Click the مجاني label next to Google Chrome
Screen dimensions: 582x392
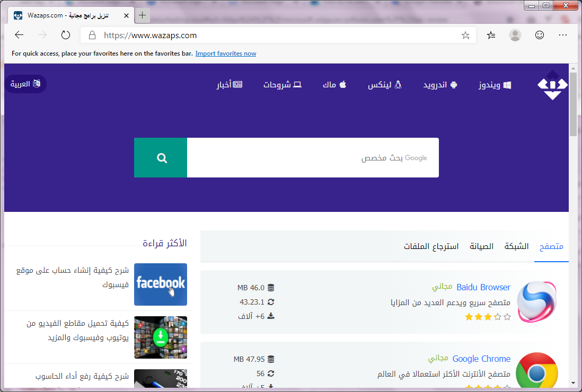[438, 358]
